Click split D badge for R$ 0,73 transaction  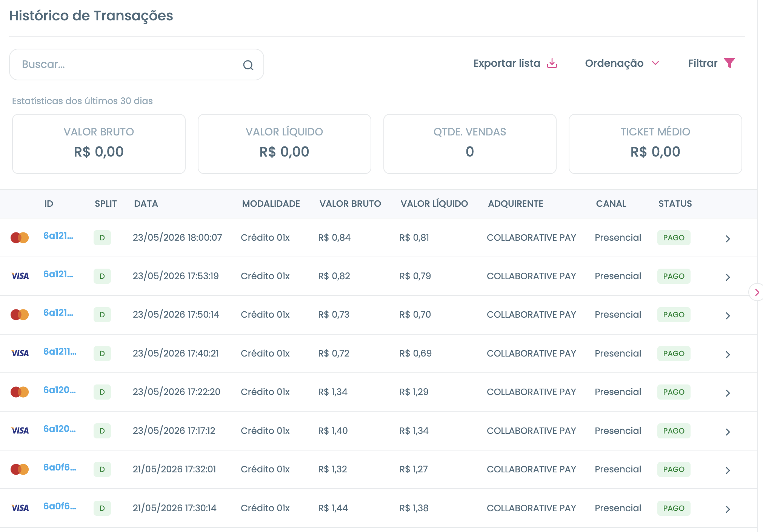(x=102, y=315)
